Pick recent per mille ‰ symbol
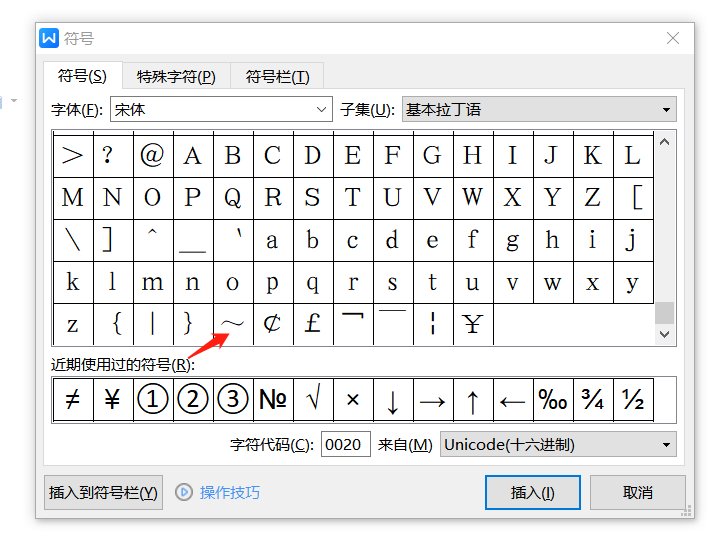The width and height of the screenshot is (721, 539). pyautogui.click(x=553, y=399)
